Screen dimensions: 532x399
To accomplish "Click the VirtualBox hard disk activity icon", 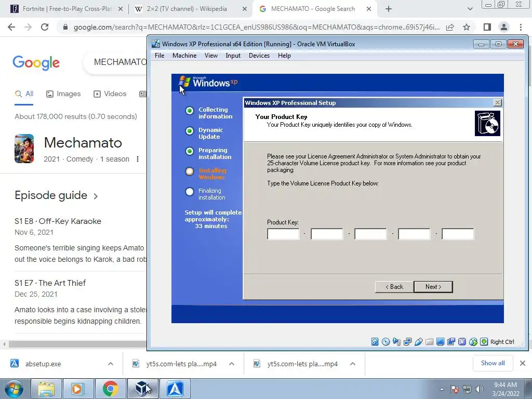I will [375, 342].
